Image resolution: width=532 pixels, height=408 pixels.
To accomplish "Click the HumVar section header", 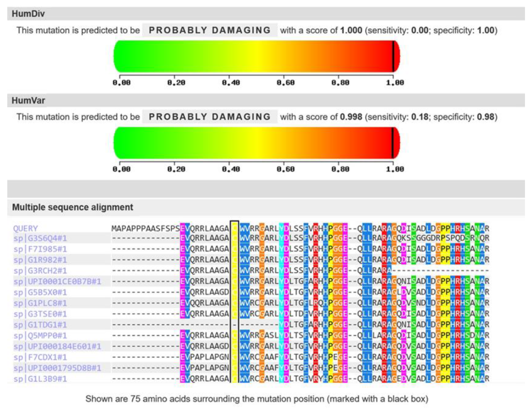I will (x=28, y=100).
